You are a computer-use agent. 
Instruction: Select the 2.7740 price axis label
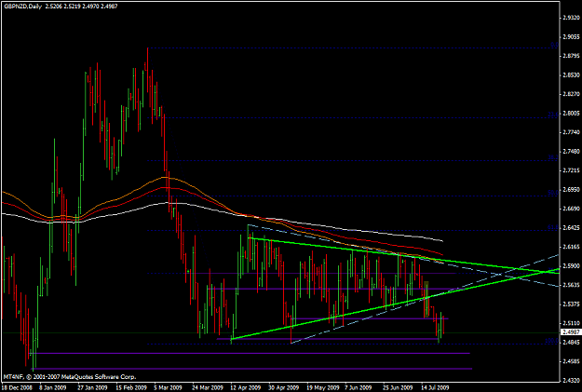571,132
